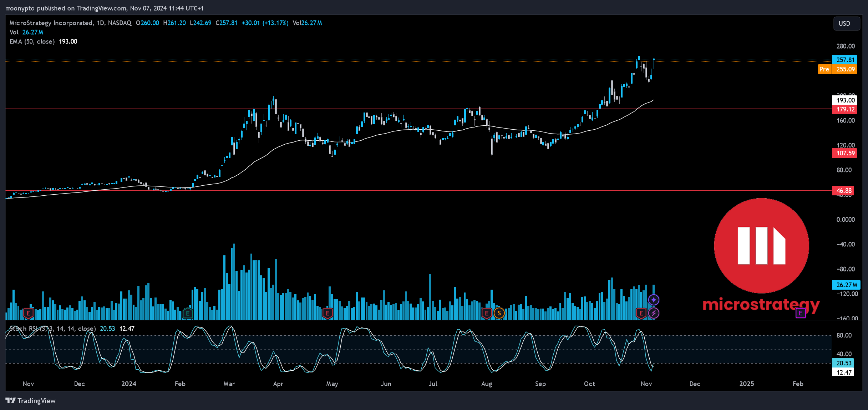Viewport: 868px width, 410px height.
Task: Open the red E marker beside the lightning icon
Action: pyautogui.click(x=641, y=314)
